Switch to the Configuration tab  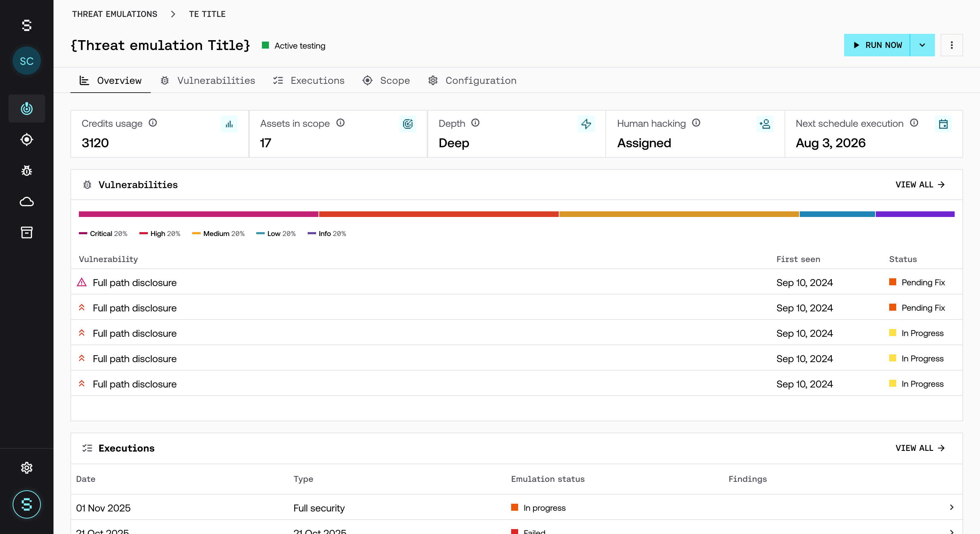tap(472, 81)
